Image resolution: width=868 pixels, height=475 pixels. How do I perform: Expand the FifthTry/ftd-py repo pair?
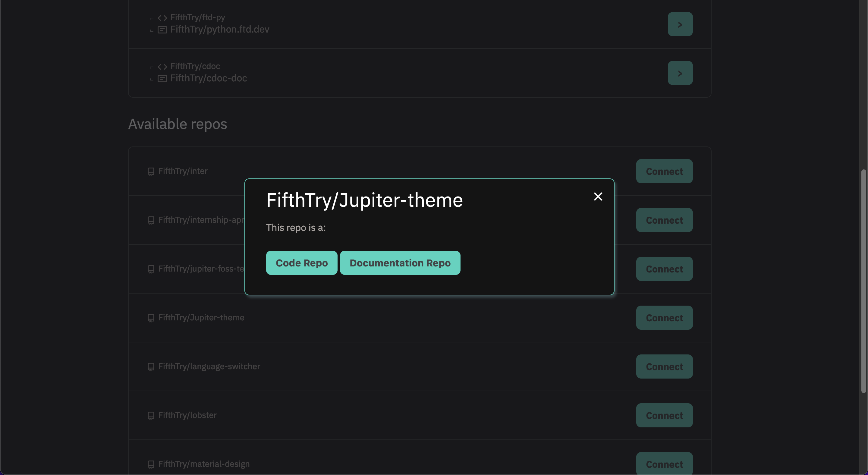click(x=680, y=24)
